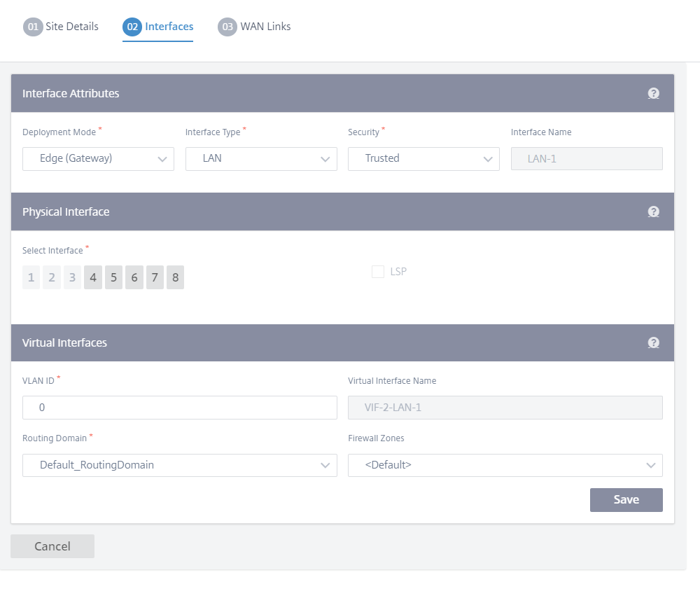Click the Select Interface label
700x589 pixels.
pos(52,251)
